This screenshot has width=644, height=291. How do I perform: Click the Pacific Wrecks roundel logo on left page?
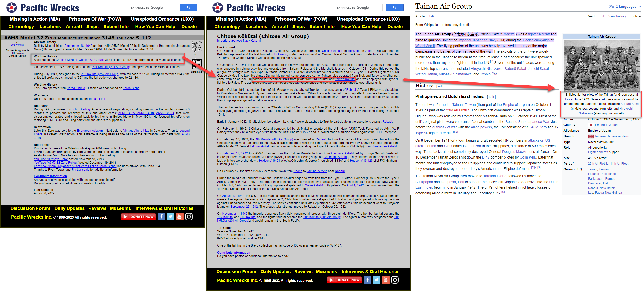12,8
